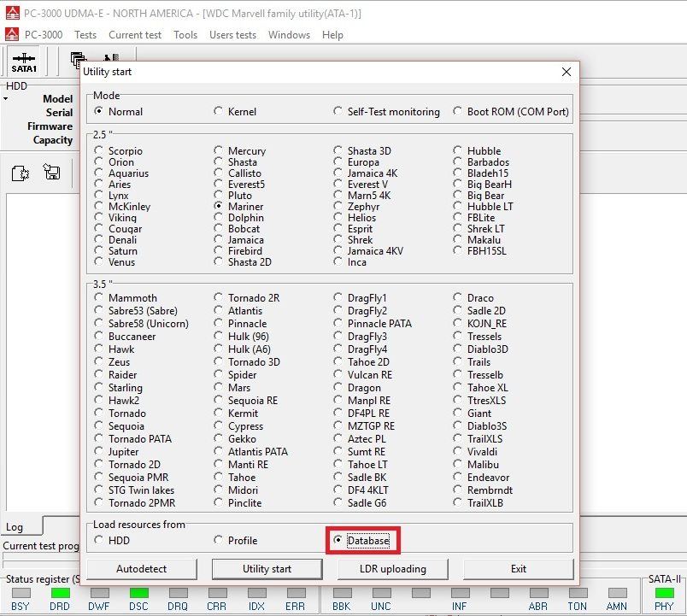The width and height of the screenshot is (687, 616).
Task: Open the PC-3000 menu
Action: coord(44,35)
